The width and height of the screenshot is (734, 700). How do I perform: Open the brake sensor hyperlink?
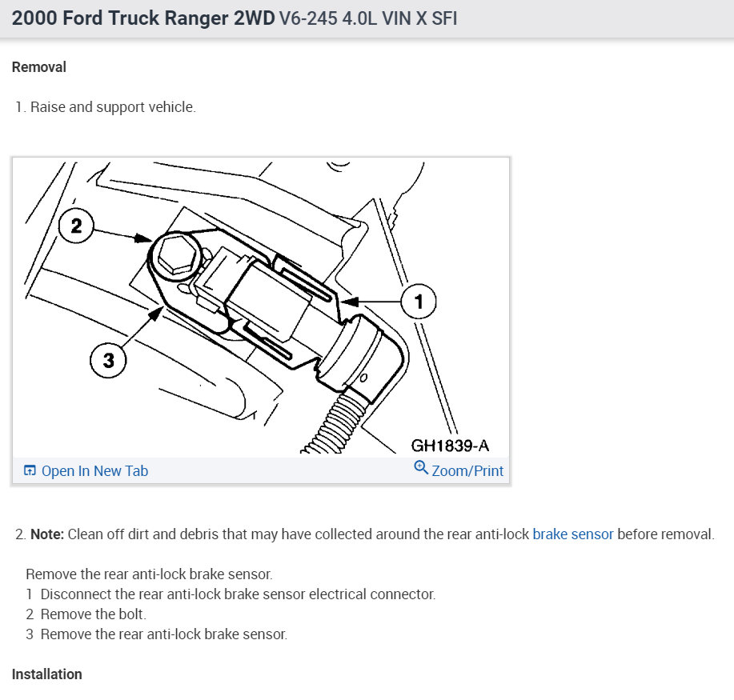point(573,534)
